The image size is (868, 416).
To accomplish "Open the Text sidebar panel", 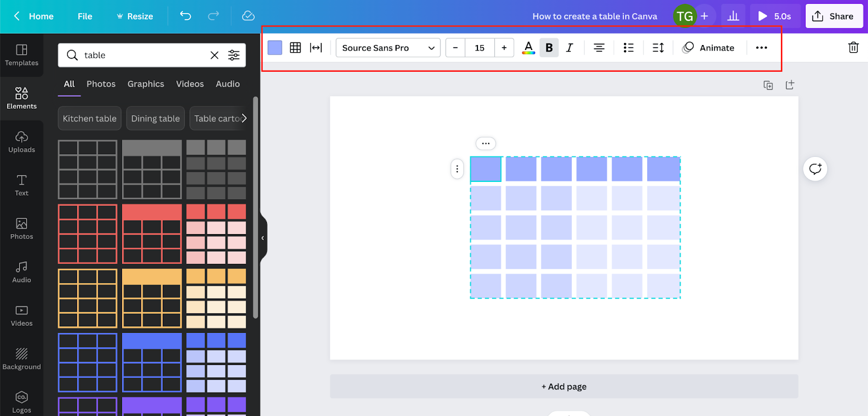I will point(22,186).
